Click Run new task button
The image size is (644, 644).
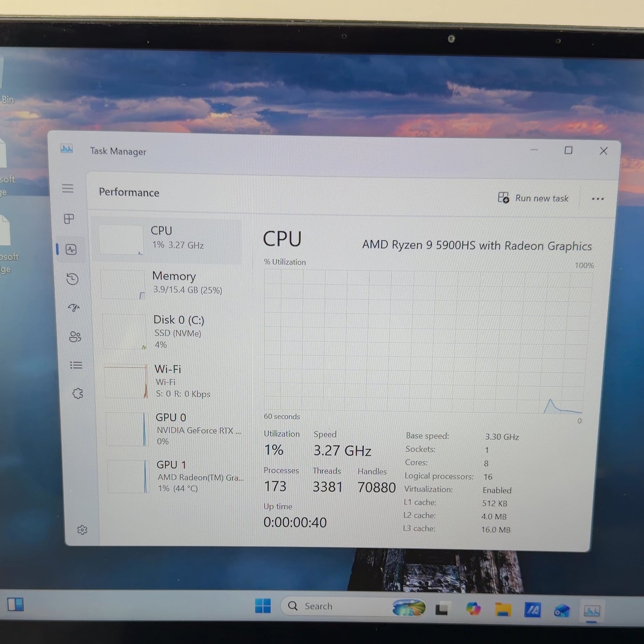(x=533, y=198)
